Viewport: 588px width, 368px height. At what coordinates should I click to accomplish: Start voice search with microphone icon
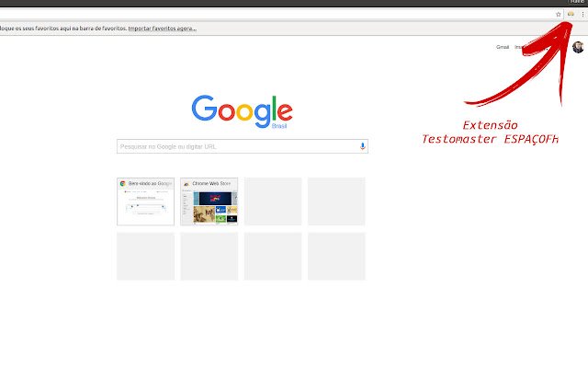click(x=362, y=146)
